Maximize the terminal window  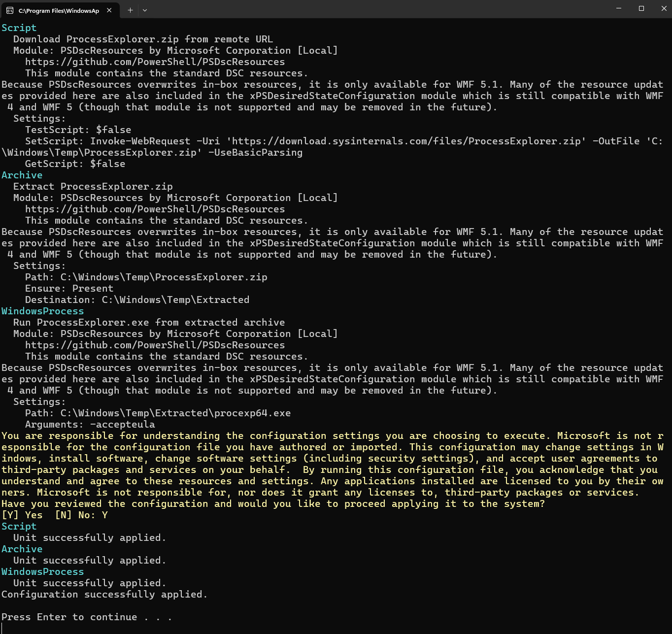click(641, 8)
